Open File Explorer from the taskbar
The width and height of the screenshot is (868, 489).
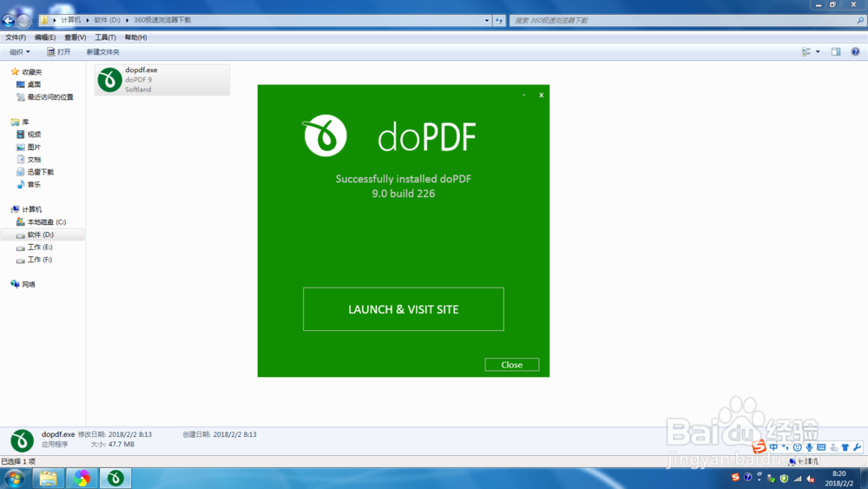pyautogui.click(x=48, y=478)
